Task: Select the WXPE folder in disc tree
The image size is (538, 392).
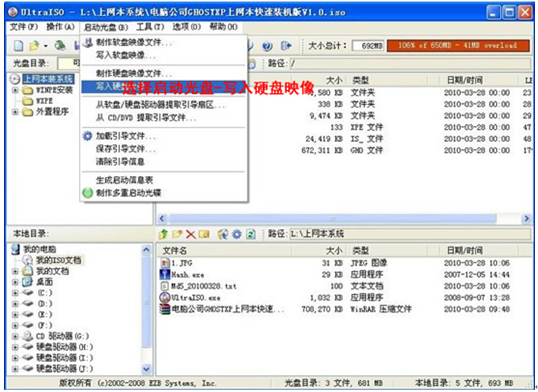Action: click(x=44, y=101)
